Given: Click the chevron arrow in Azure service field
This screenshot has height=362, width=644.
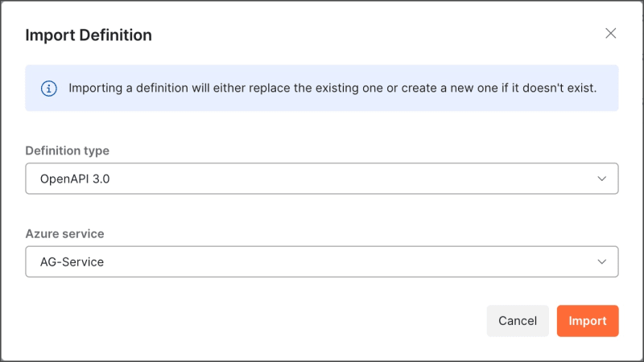Looking at the screenshot, I should [x=601, y=261].
